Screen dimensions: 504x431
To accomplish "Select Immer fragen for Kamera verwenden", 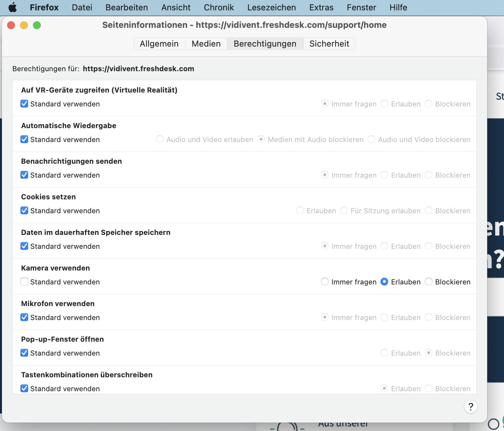I will pos(325,282).
